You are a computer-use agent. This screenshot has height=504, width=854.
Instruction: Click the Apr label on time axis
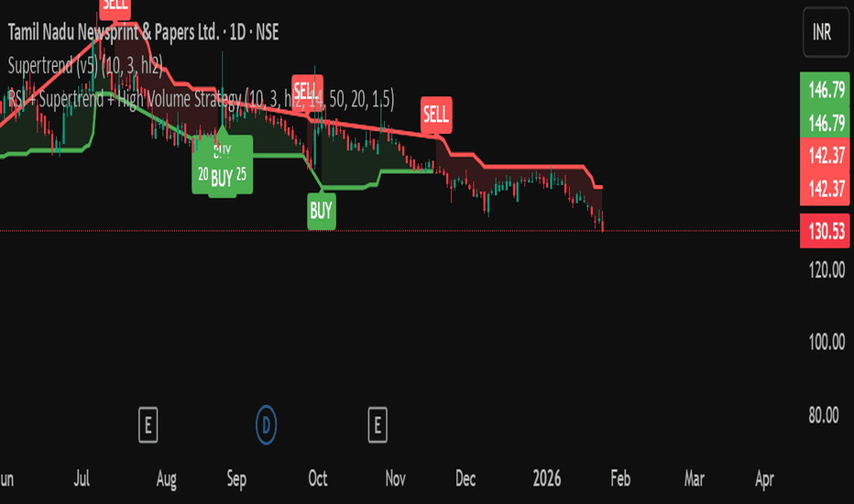(x=765, y=479)
